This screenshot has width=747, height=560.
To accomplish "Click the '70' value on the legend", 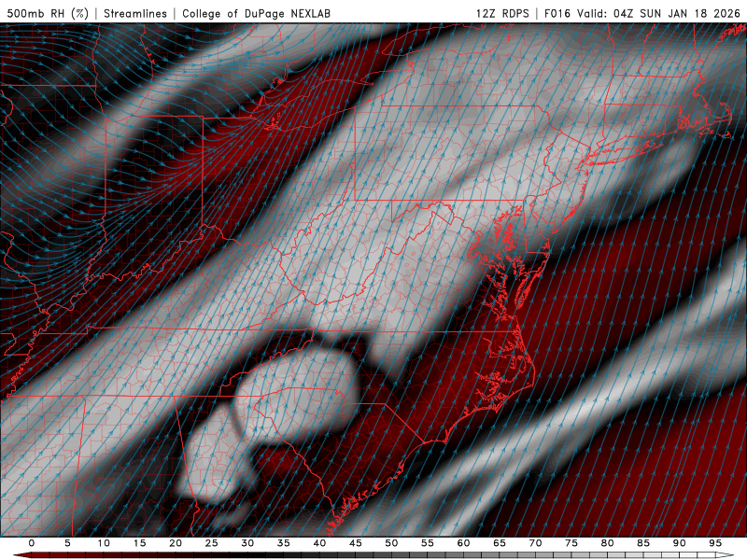I will [x=535, y=543].
